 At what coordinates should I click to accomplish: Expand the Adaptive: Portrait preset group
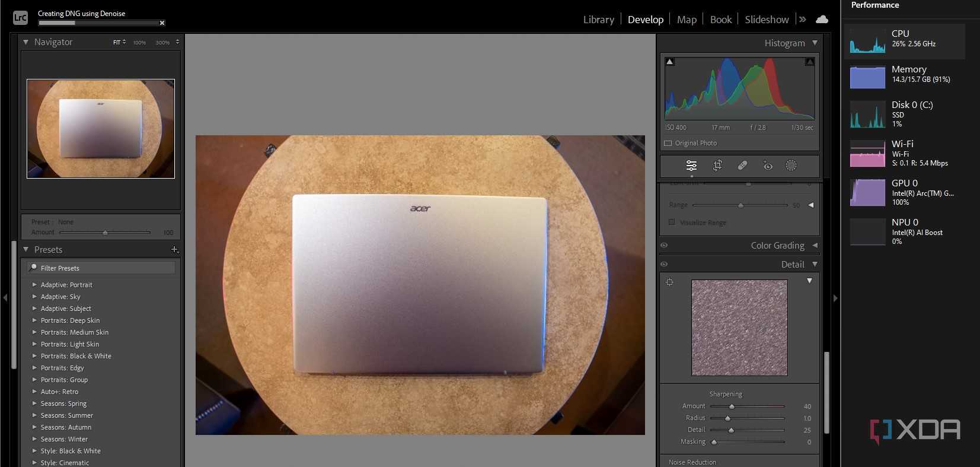34,285
